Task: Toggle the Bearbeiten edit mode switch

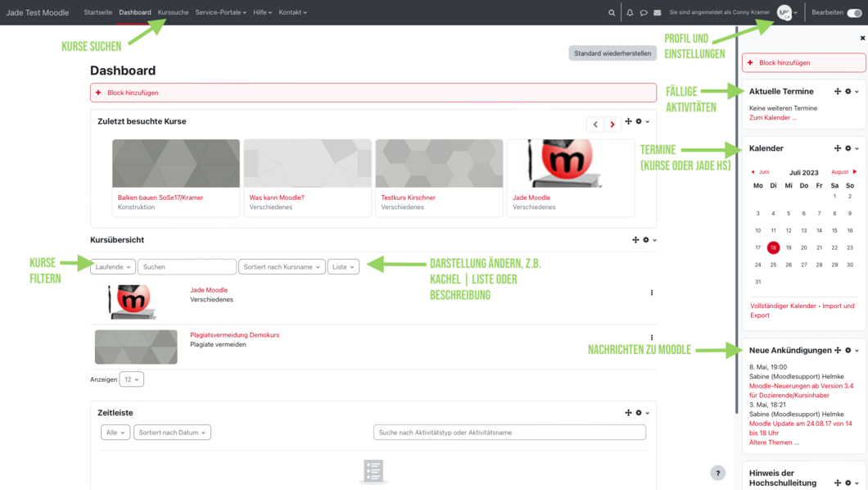Action: point(854,13)
